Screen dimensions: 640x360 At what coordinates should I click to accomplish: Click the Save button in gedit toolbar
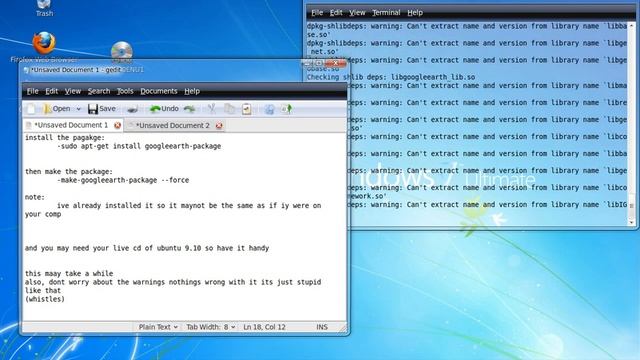(x=102, y=109)
